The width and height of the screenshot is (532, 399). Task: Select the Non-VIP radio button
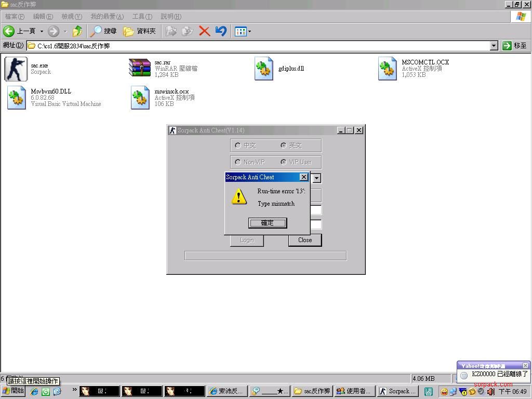point(238,162)
